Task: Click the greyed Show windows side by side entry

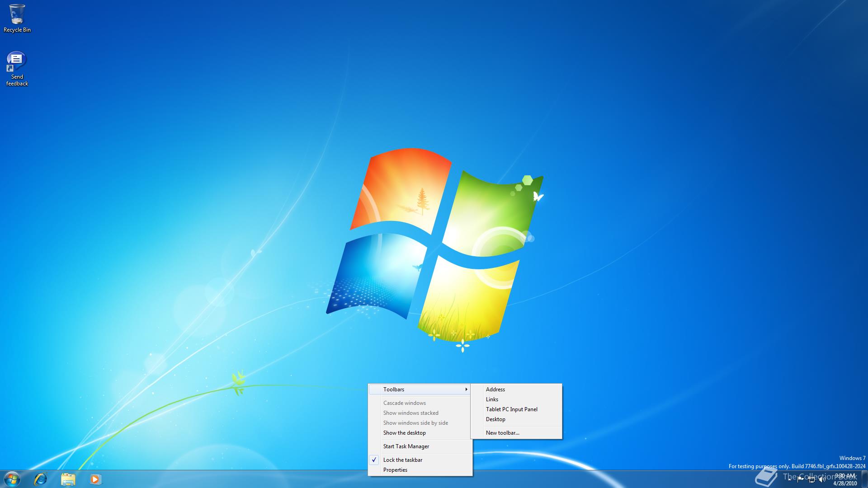Action: point(420,423)
